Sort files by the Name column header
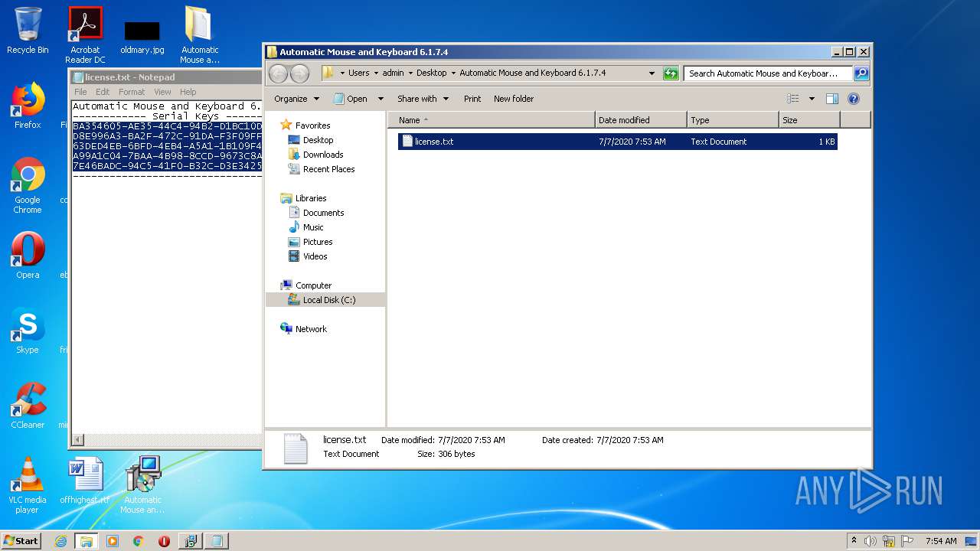Viewport: 980px width, 551px height. coord(492,120)
